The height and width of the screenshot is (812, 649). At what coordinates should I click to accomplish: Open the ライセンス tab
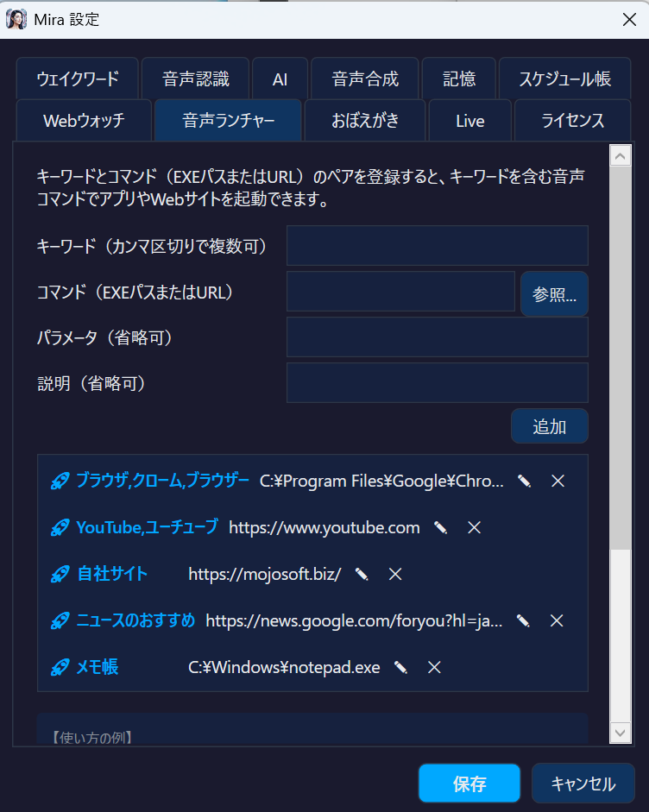coord(572,121)
